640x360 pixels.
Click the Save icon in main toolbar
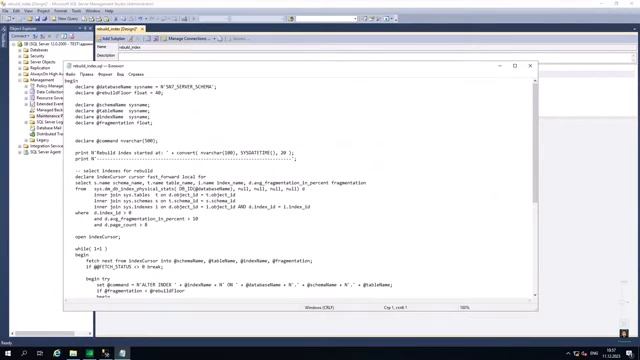pyautogui.click(x=37, y=19)
